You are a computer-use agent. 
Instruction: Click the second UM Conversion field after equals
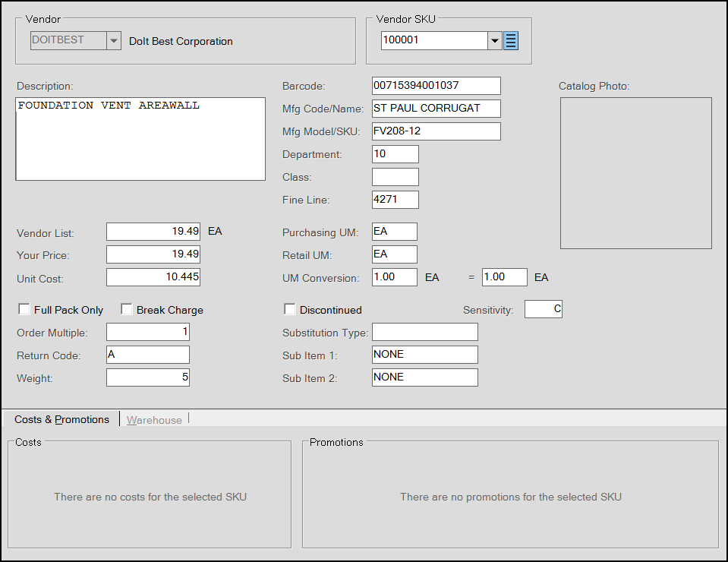(505, 277)
